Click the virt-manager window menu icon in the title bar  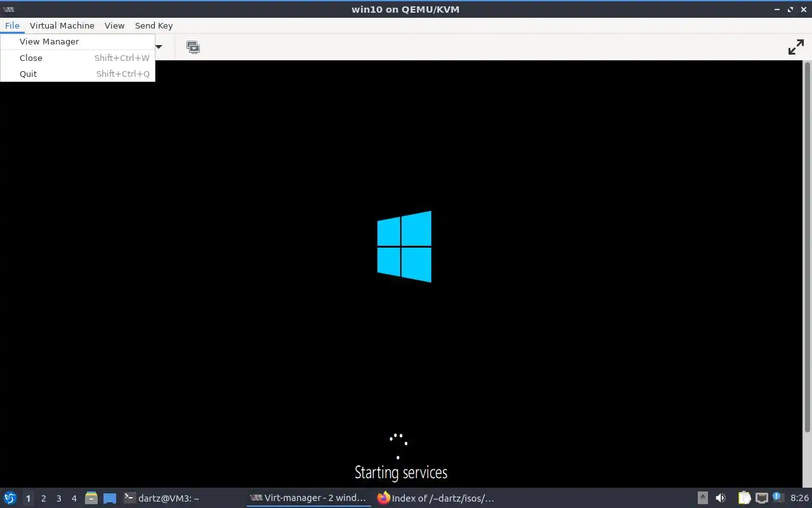(x=9, y=10)
